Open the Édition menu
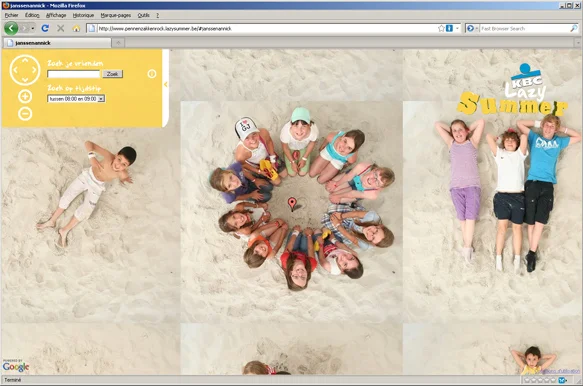Viewport: 583px width, 386px height. click(32, 15)
